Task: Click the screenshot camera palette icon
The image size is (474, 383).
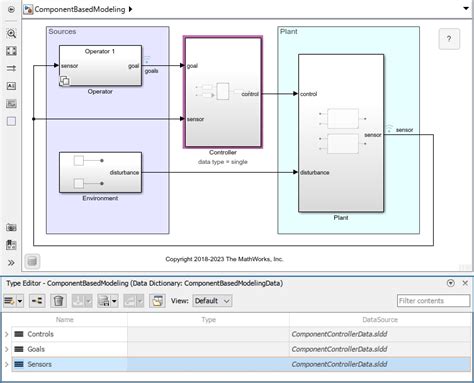Action: [x=11, y=228]
